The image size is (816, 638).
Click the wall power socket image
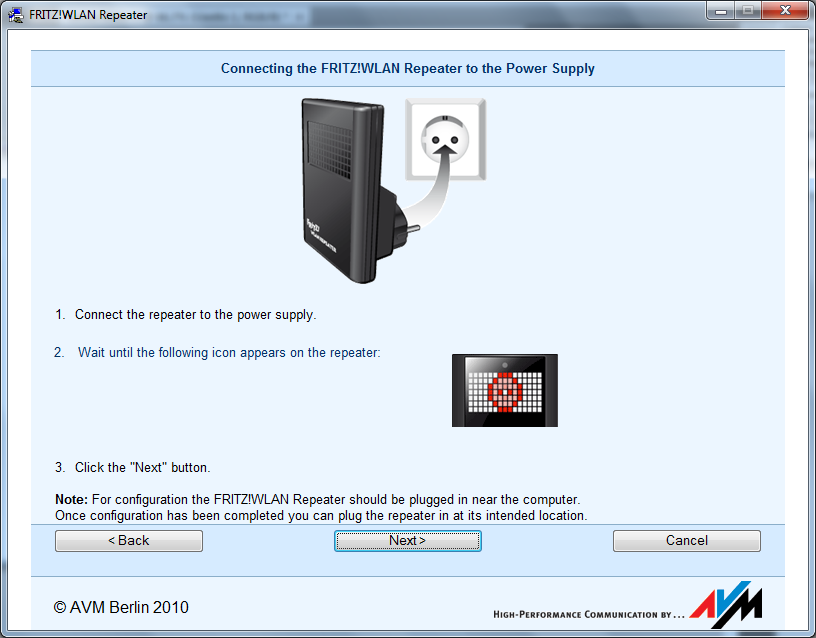coord(444,139)
